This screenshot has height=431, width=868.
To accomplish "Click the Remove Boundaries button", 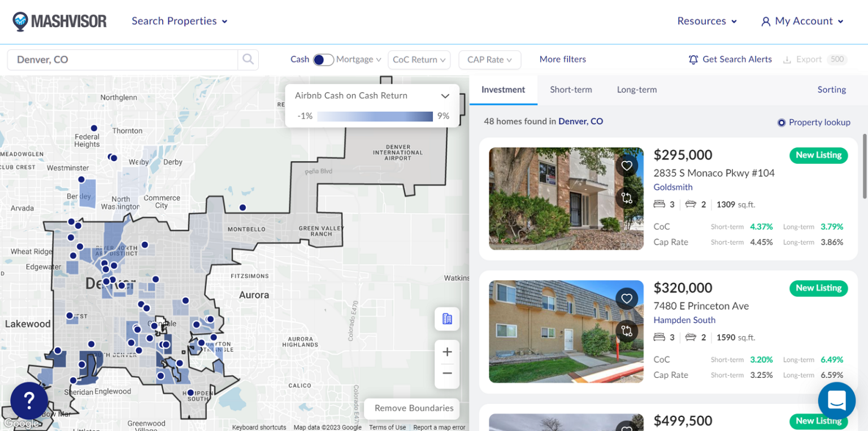I will [x=411, y=408].
